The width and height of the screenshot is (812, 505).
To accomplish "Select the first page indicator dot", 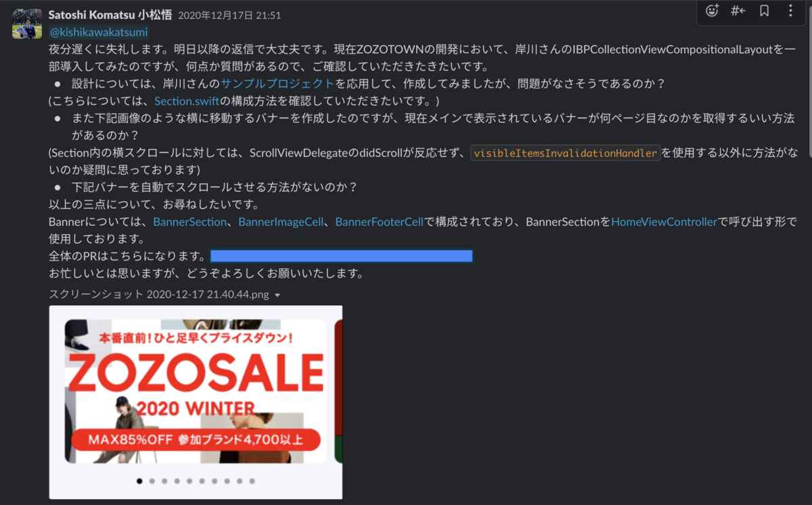I will pos(139,481).
